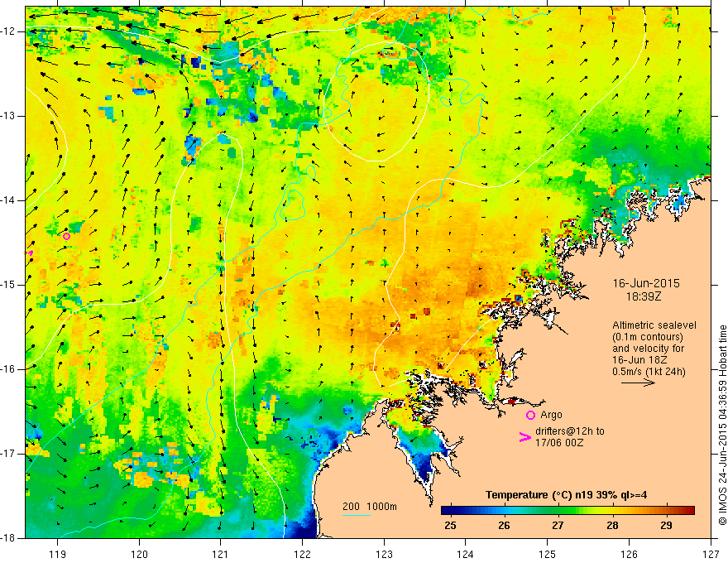This screenshot has height=563, width=728.
Task: Click the 'Argo' legend label
Action: pos(551,414)
